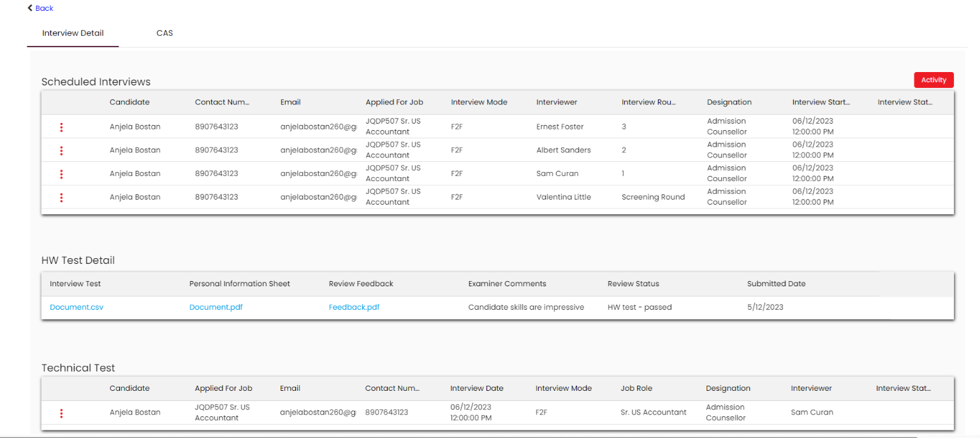Viewport: 980px width, 438px height.
Task: Click the Interview Mode header in Scheduled Interviews
Action: tap(479, 102)
